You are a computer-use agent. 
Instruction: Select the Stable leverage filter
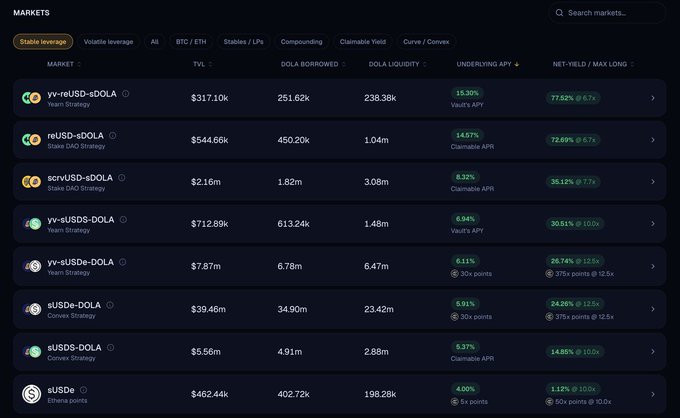click(x=43, y=42)
